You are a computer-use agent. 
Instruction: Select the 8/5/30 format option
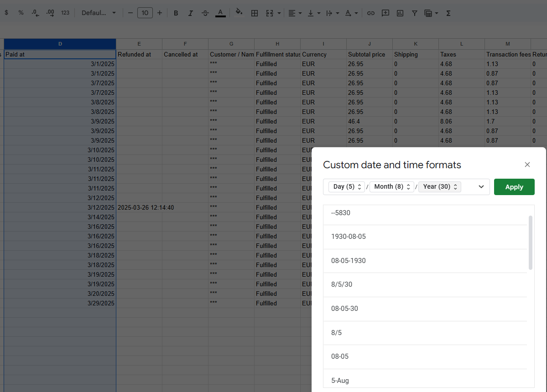[x=425, y=285]
